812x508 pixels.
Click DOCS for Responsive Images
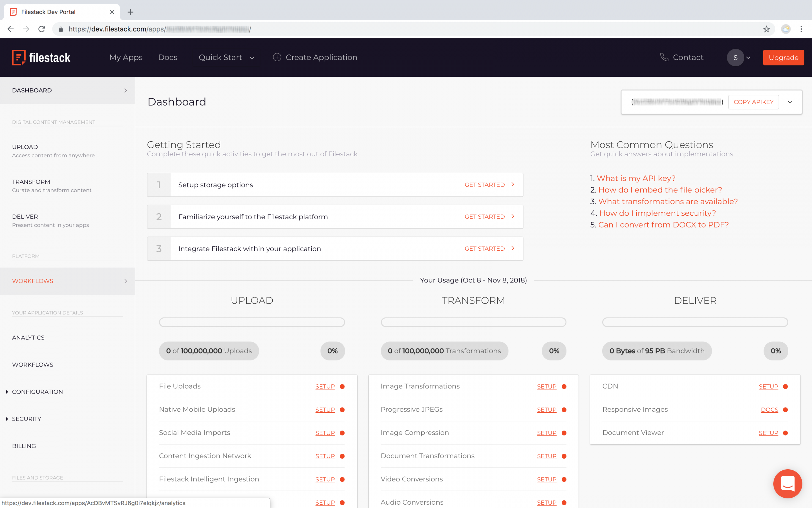point(769,410)
